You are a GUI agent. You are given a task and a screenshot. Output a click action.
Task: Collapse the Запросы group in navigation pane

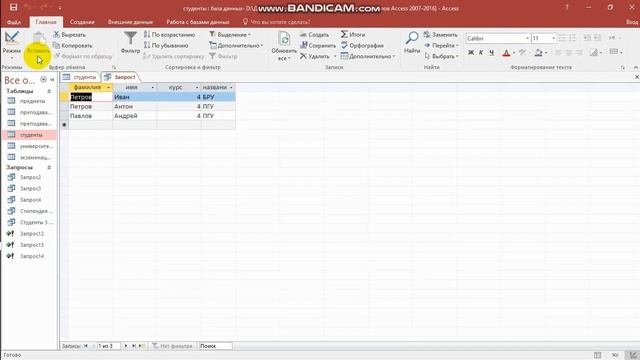[x=49, y=167]
